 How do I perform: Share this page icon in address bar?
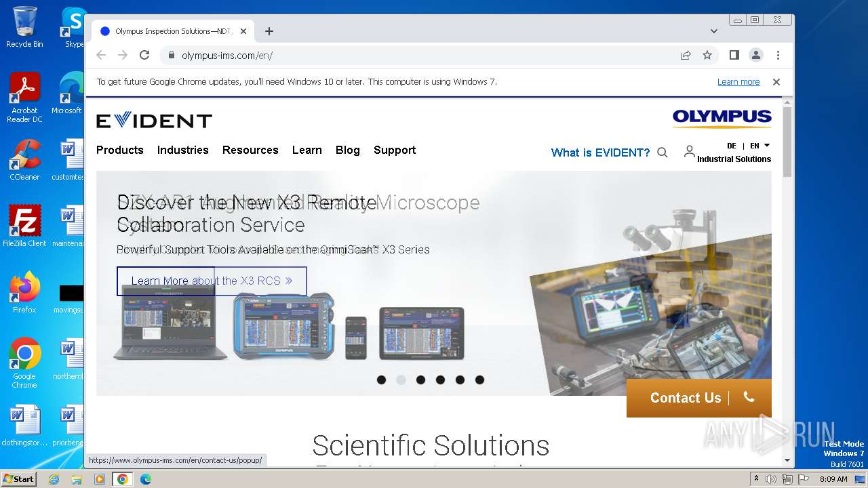tap(686, 55)
